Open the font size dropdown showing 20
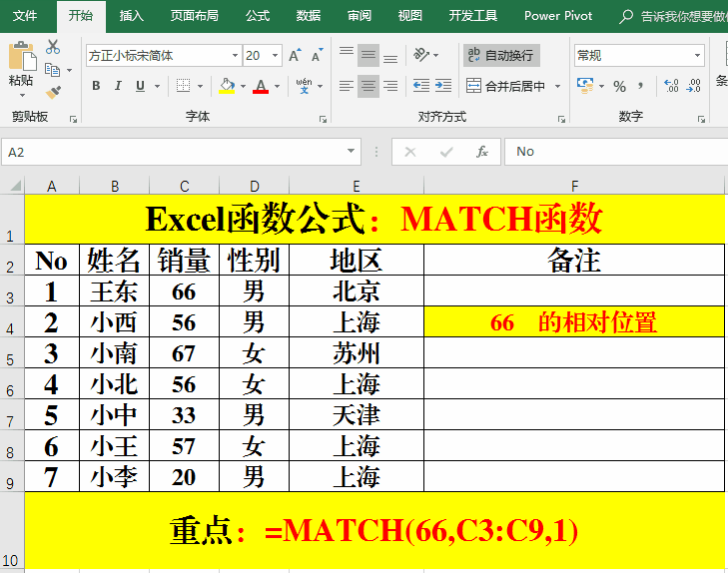Screen dimensions: 728x573 tap(276, 56)
